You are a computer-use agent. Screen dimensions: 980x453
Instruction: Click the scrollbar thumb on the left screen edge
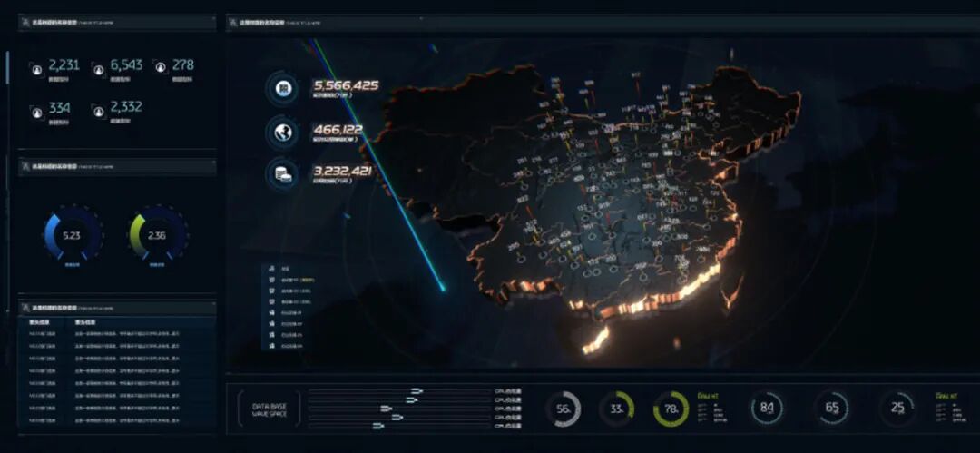7,67
